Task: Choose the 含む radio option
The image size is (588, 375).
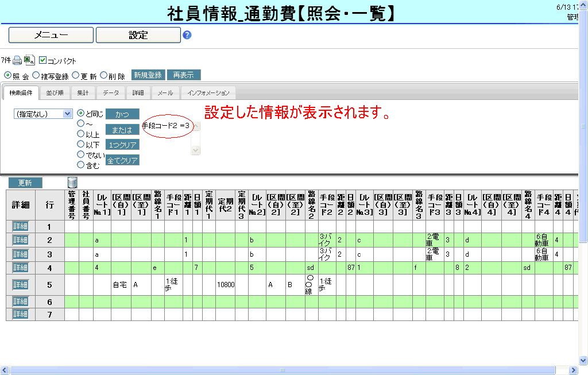Action: 81,165
